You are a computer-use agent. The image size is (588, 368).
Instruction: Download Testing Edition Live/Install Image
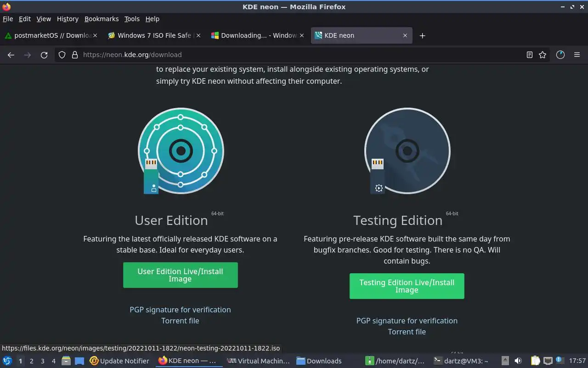(x=407, y=286)
